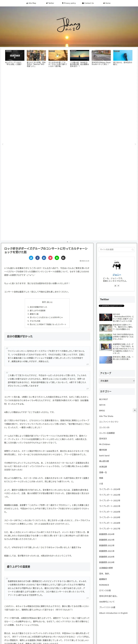Open the 月を選択 archive dropdown
138x644 pixels.
[117, 381]
